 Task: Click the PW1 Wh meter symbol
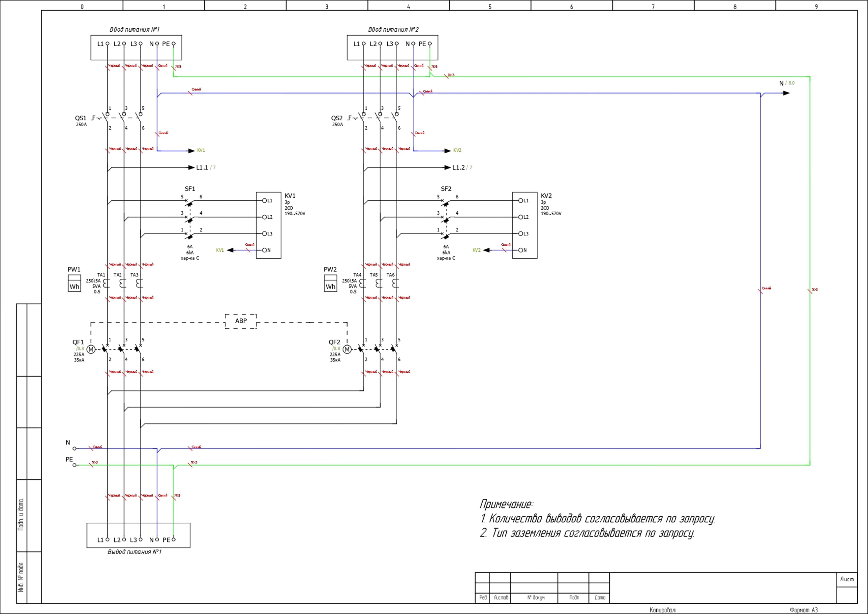[74, 283]
